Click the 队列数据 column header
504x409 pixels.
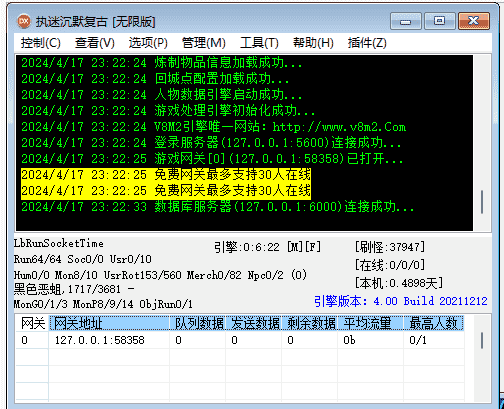pos(198,323)
